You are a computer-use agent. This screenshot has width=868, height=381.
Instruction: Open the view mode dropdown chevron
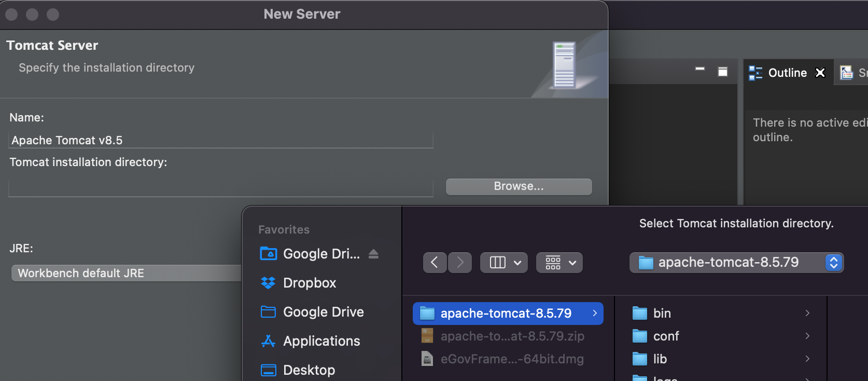[517, 263]
